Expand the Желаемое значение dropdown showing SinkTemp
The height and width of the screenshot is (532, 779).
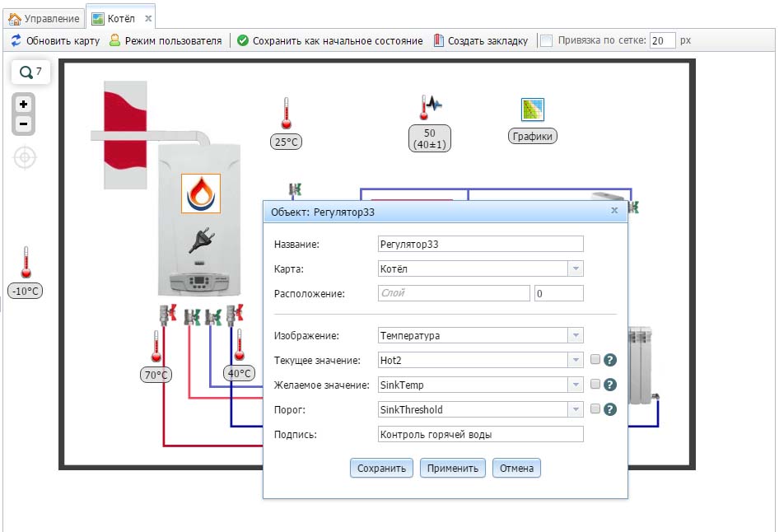576,385
